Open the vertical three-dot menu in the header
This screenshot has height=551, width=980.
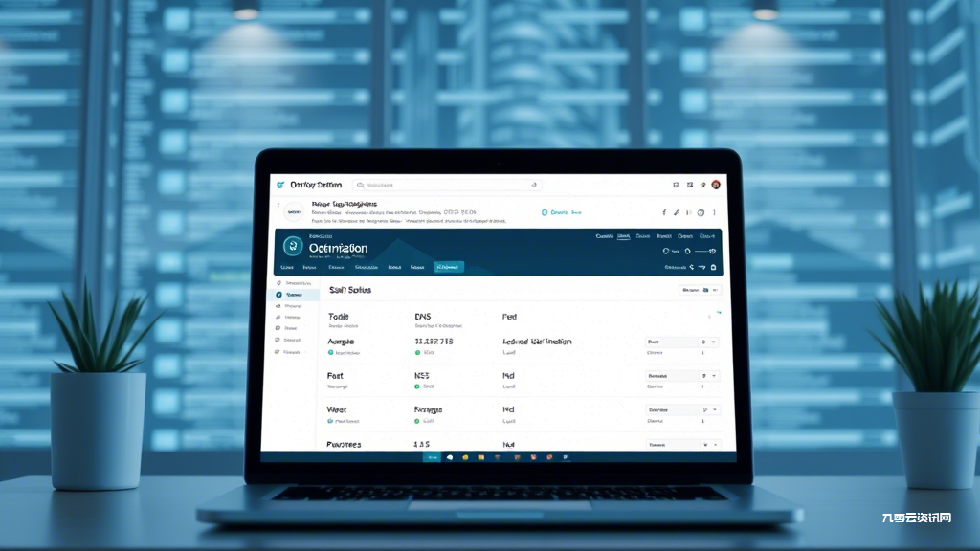click(x=714, y=212)
